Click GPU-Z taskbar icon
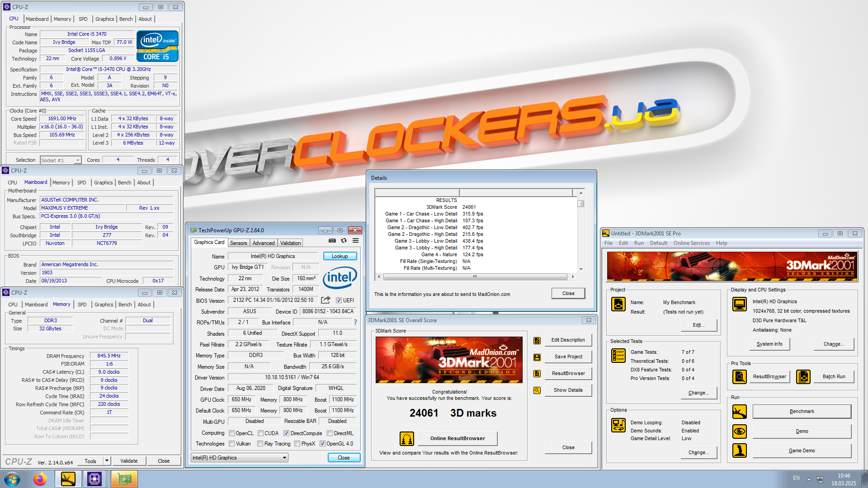This screenshot has width=868, height=488. point(124,479)
